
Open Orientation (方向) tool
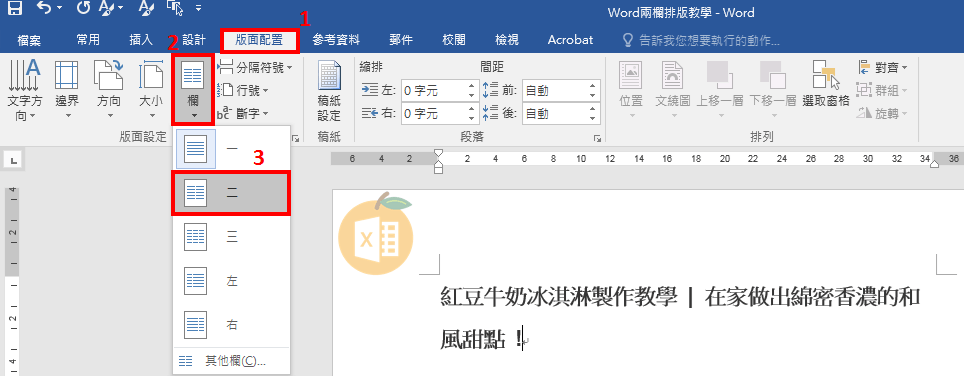(109, 90)
